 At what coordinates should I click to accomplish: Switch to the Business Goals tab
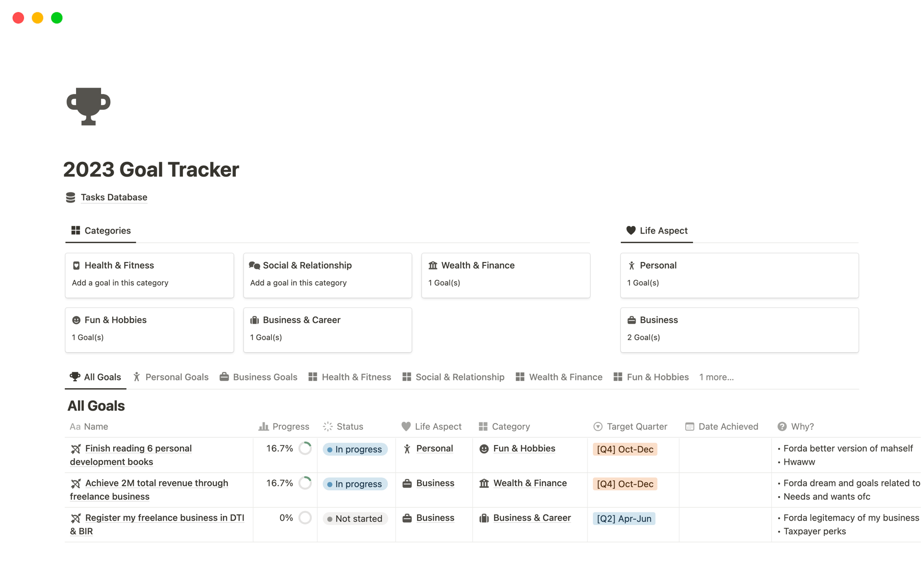[x=265, y=377]
